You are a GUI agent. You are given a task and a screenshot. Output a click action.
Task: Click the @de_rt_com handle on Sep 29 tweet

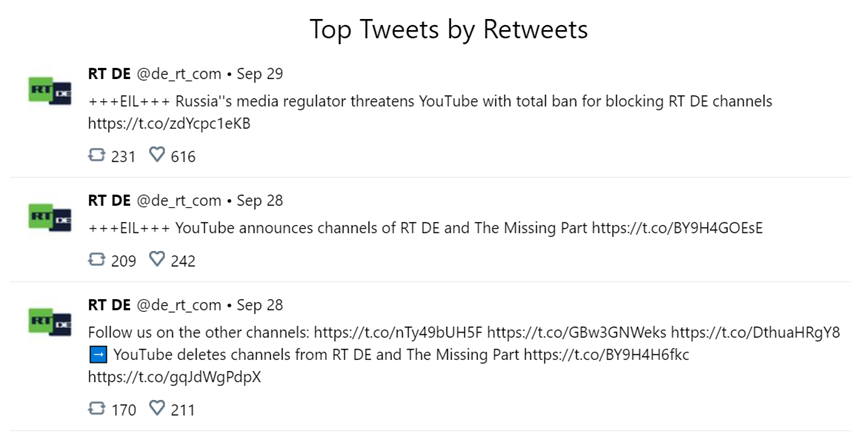coord(179,74)
